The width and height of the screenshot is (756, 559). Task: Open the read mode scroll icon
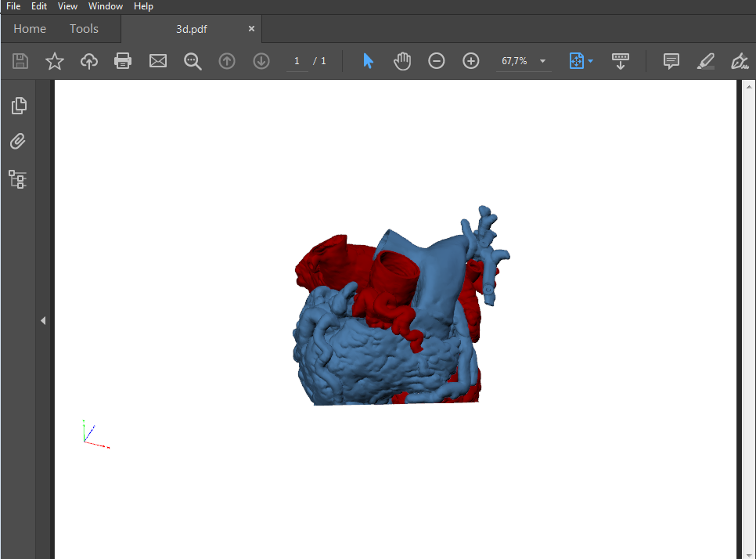point(620,61)
